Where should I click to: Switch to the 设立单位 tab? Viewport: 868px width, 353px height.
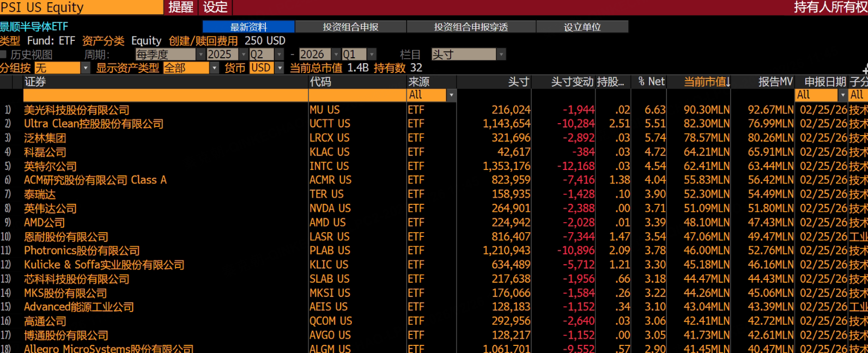(582, 27)
